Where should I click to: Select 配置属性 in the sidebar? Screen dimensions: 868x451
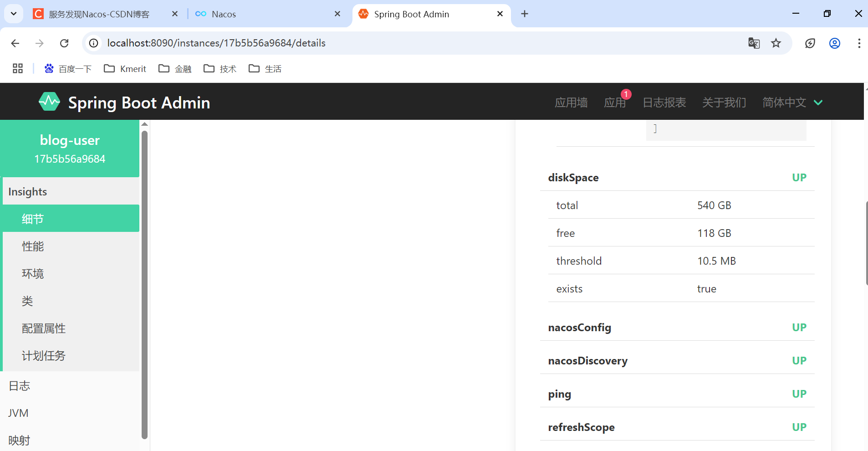71,328
